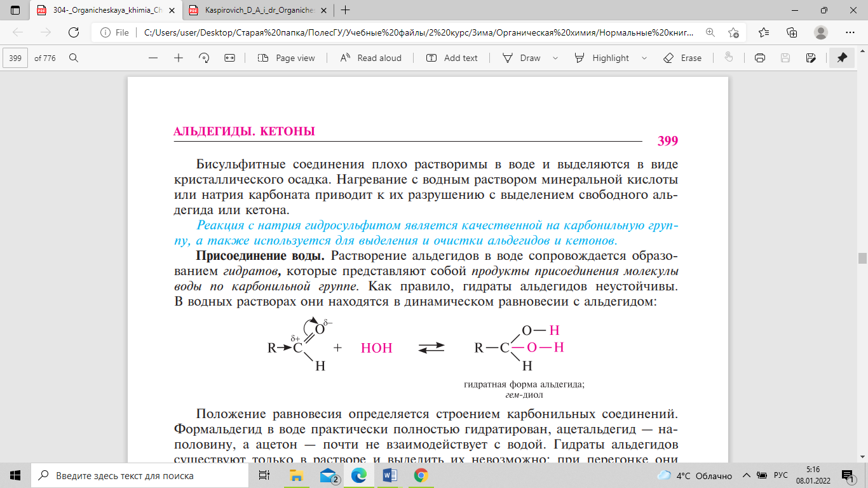The width and height of the screenshot is (868, 488).
Task: Close the 304-_Organicheskaya_khimia tab
Action: (170, 10)
